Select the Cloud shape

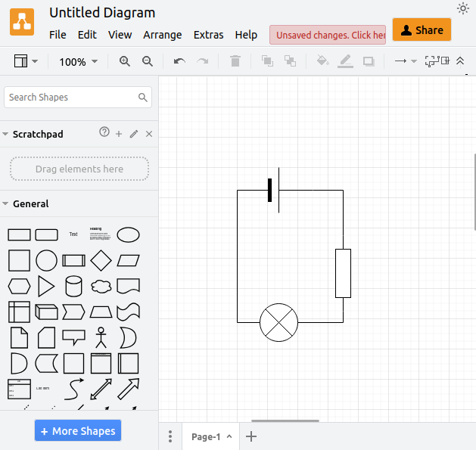101,287
